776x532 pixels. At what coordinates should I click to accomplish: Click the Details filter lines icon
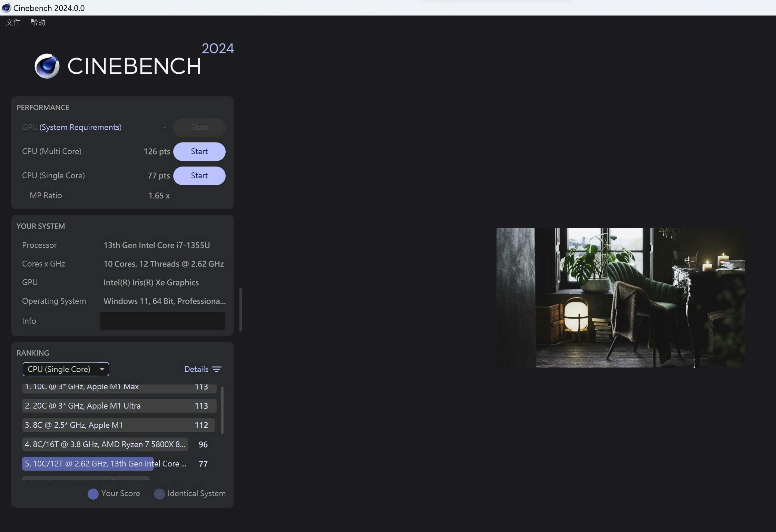coord(217,369)
